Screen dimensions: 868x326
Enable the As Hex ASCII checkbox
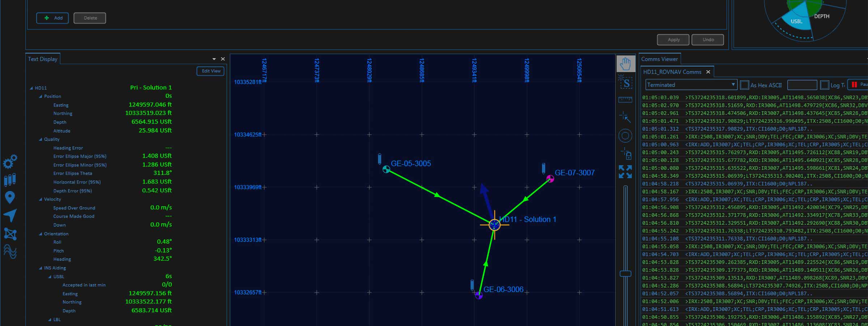pyautogui.click(x=744, y=85)
